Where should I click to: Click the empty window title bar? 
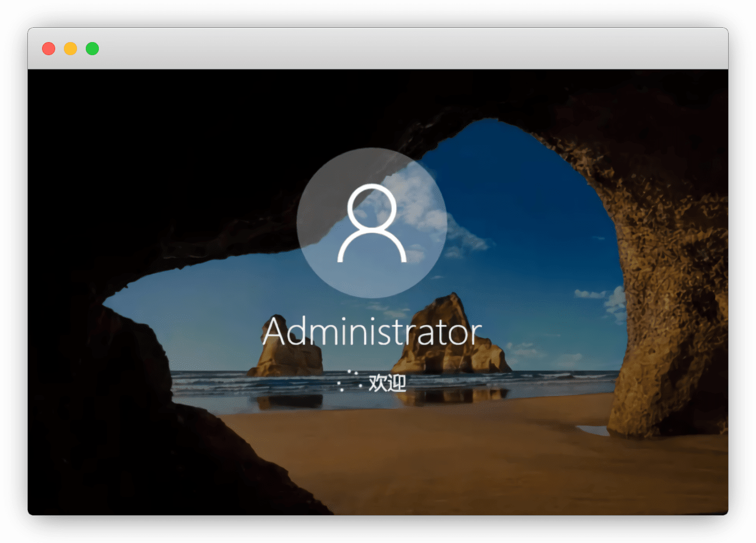tap(382, 49)
